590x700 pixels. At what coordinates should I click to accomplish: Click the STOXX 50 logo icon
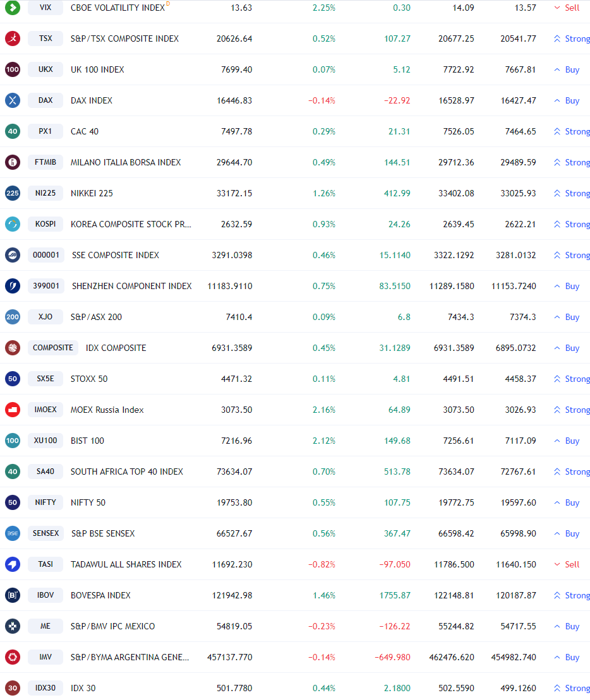coord(13,379)
